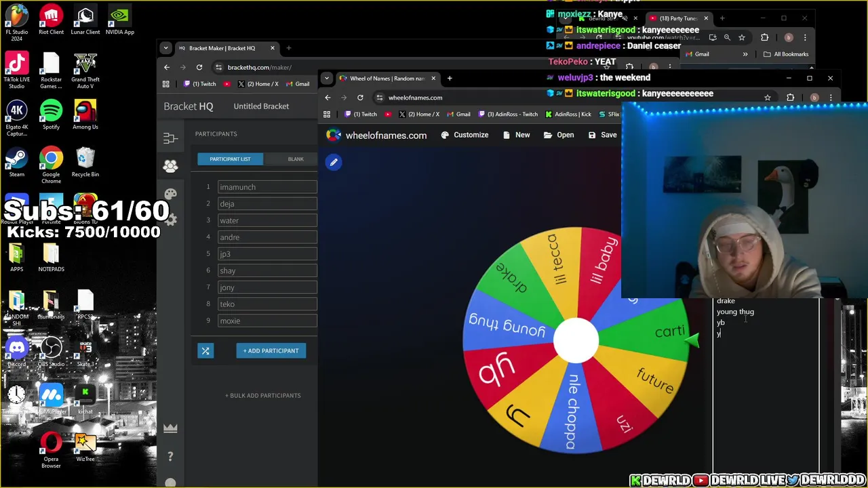Open Grand Theft Auto V shortcut
This screenshot has width=868, height=488.
[85, 70]
